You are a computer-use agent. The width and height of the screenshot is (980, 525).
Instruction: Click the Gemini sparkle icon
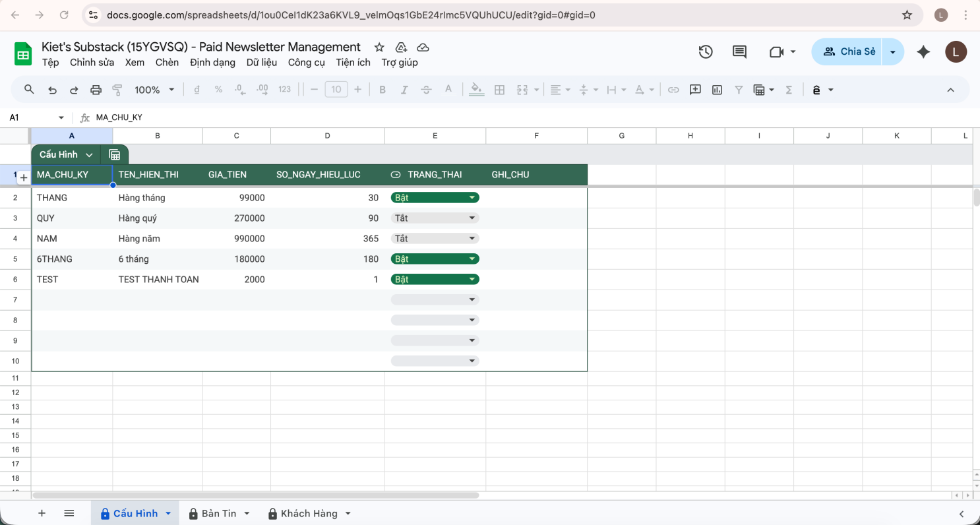pyautogui.click(x=923, y=51)
